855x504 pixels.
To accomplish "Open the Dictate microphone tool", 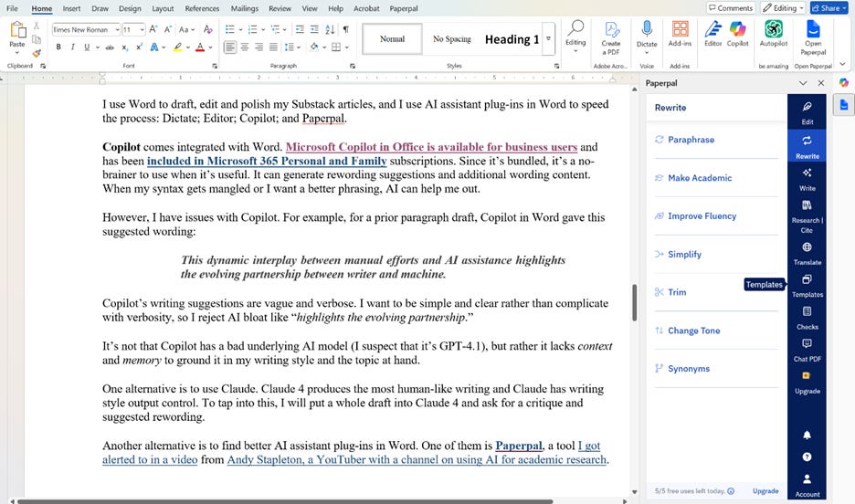I will [x=647, y=34].
